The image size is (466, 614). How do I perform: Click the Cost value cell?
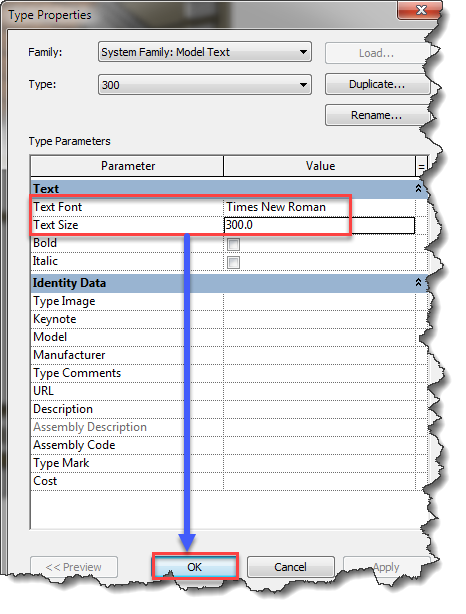point(319,481)
